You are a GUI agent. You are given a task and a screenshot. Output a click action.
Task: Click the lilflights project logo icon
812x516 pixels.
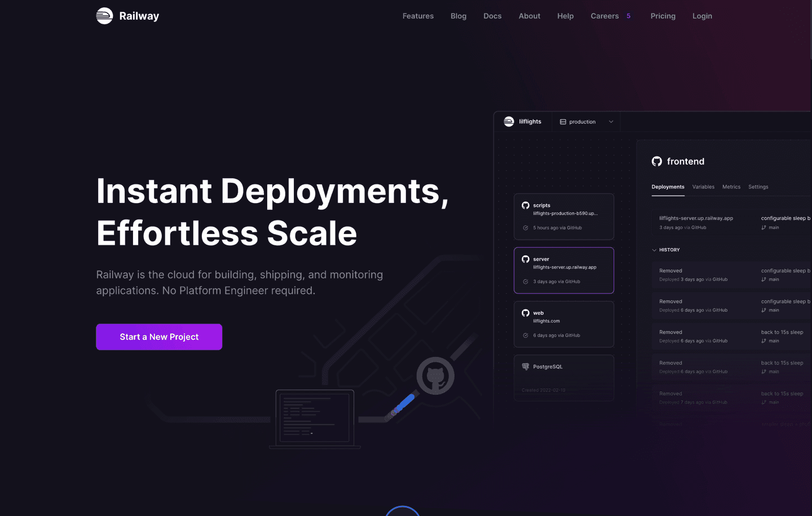coord(509,122)
